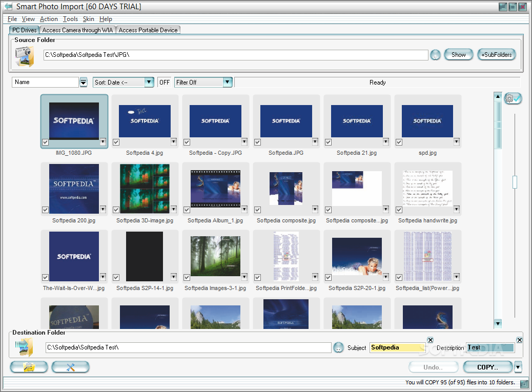Screen dimensions: 532x392
Task: Click the Undo.. button
Action: pyautogui.click(x=433, y=367)
